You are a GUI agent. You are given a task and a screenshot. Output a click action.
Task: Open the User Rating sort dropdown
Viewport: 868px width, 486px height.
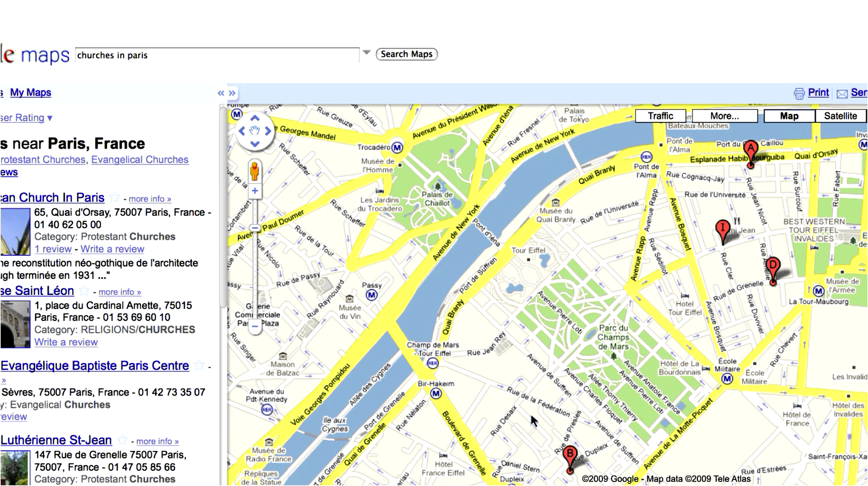49,118
